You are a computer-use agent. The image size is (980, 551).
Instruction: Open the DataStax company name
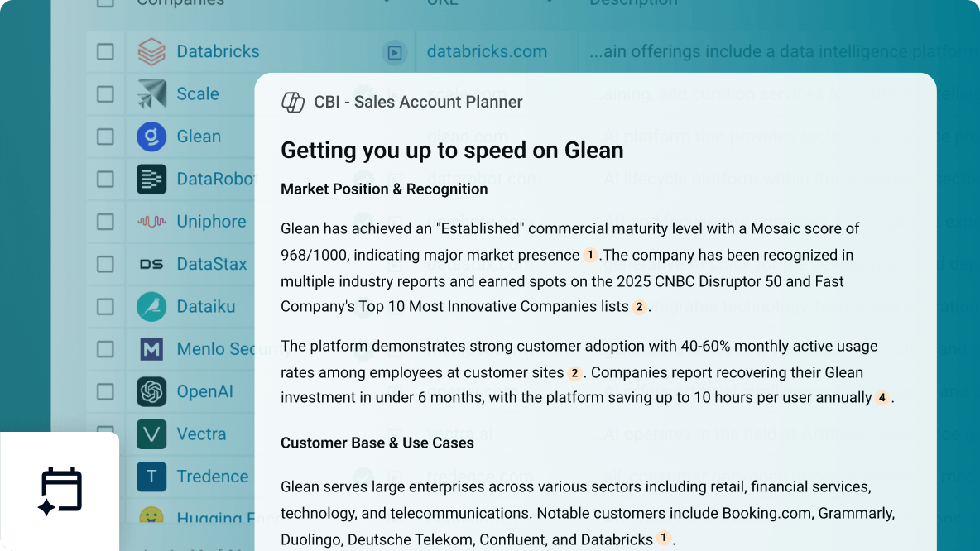tap(211, 265)
